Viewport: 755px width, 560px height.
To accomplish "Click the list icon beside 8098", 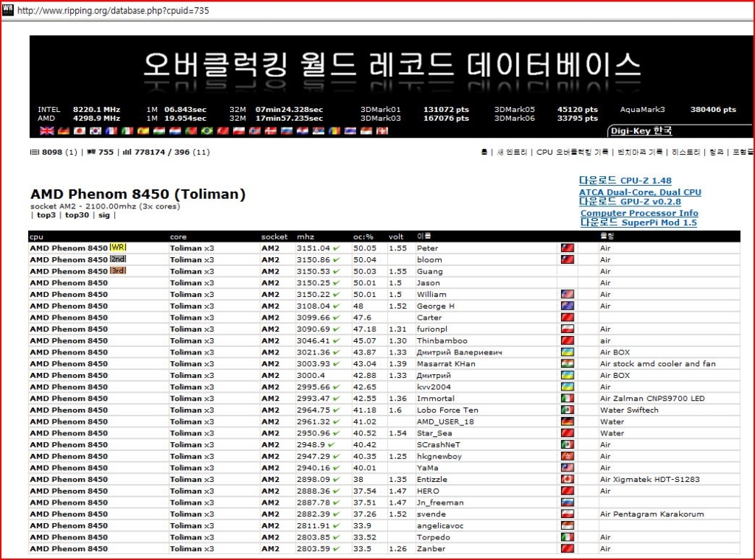I will 34,152.
